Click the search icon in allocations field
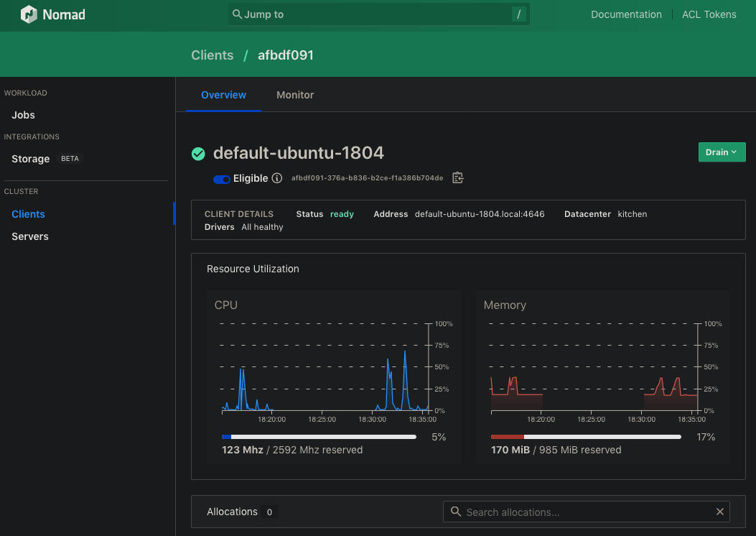Image resolution: width=756 pixels, height=536 pixels. coord(456,512)
